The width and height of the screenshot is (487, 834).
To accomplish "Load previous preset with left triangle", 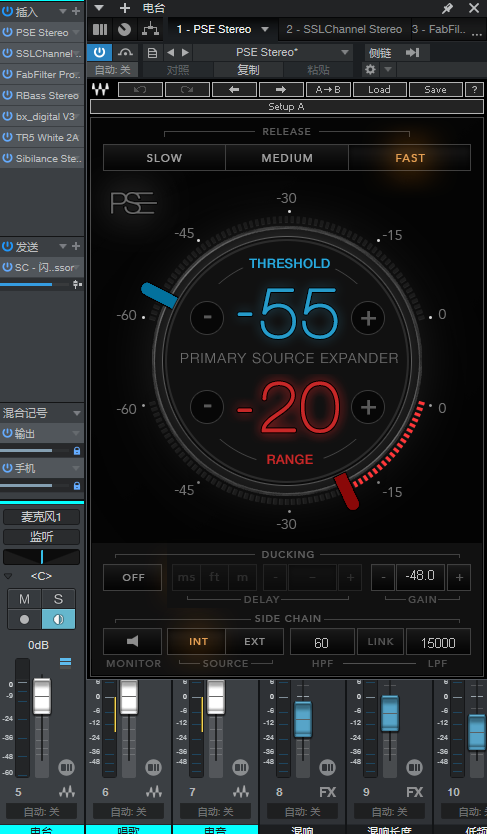I will 171,53.
